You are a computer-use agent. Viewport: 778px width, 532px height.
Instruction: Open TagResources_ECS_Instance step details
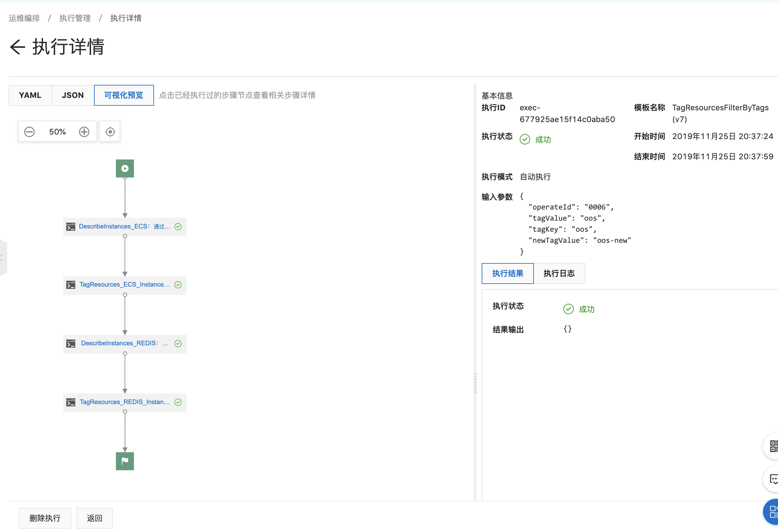(125, 285)
